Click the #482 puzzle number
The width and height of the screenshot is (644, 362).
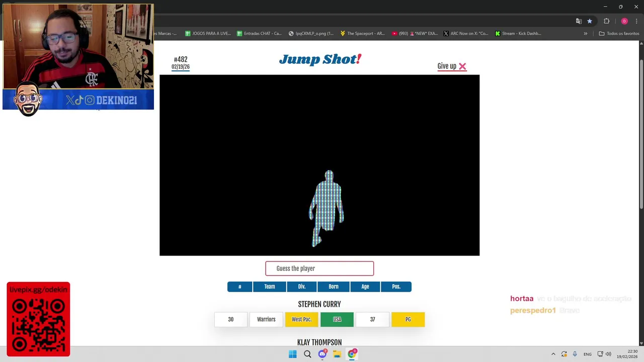181,59
